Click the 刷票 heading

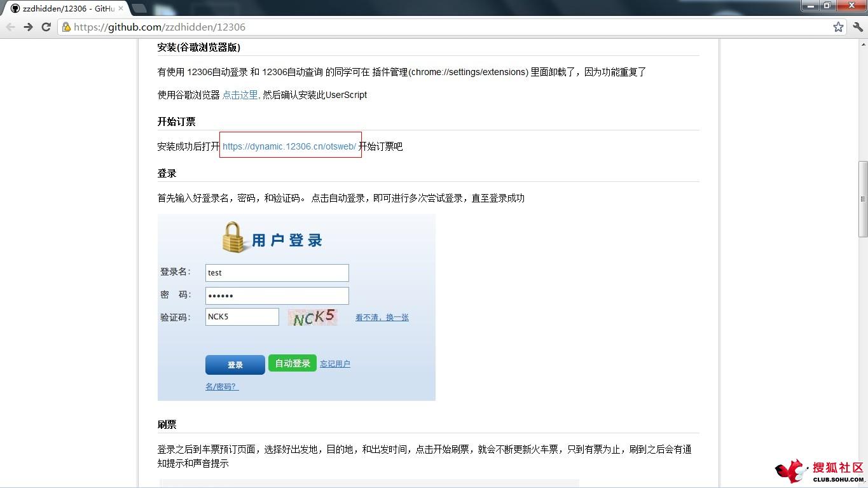click(167, 424)
